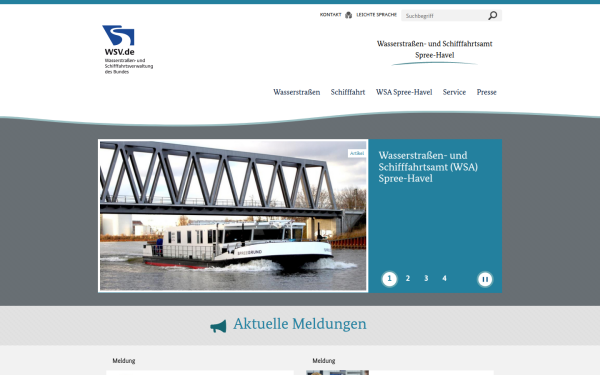Select slide 1 in the carousel
600x375 pixels.
[x=389, y=279]
